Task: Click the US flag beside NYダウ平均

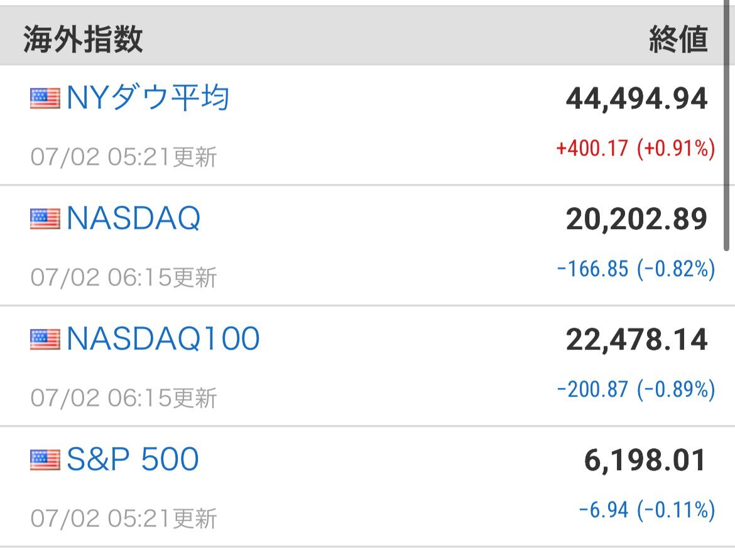Action: [x=45, y=99]
